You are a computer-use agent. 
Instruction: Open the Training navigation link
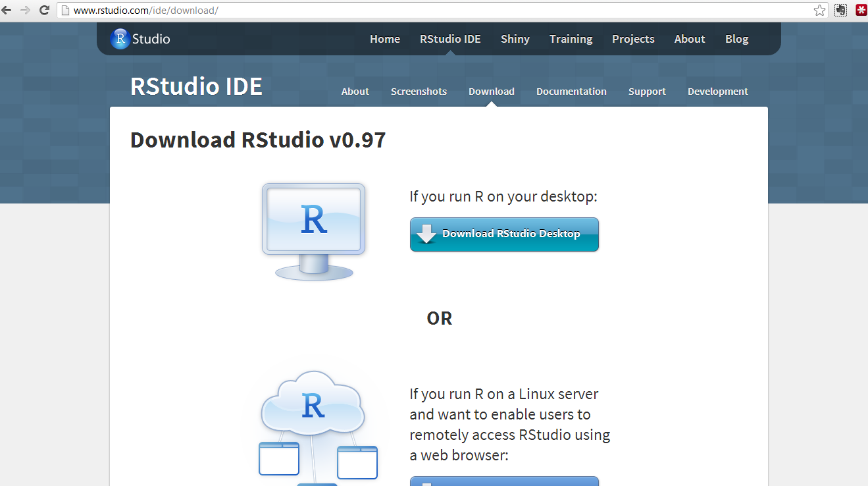click(x=571, y=39)
